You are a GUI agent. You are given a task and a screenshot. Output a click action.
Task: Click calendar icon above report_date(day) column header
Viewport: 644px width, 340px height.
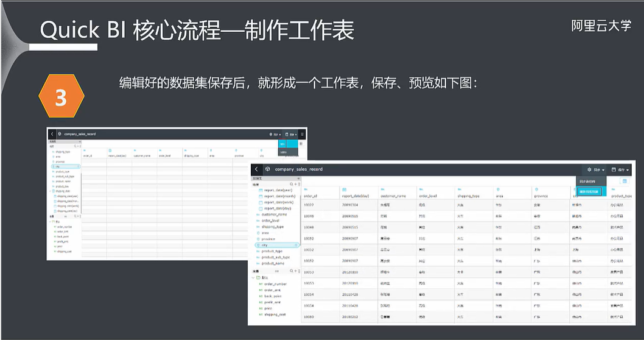tap(344, 189)
